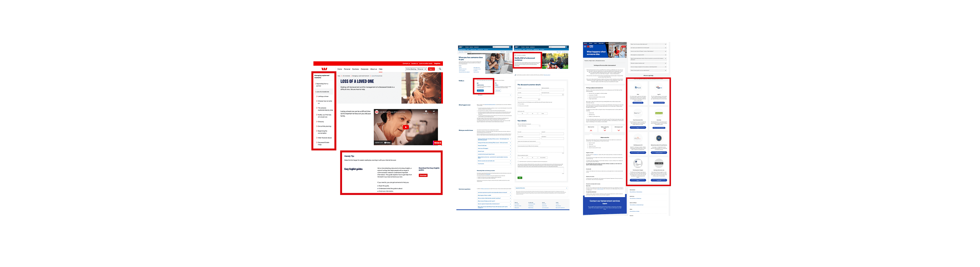Click the Message Us chat tab

438,143
